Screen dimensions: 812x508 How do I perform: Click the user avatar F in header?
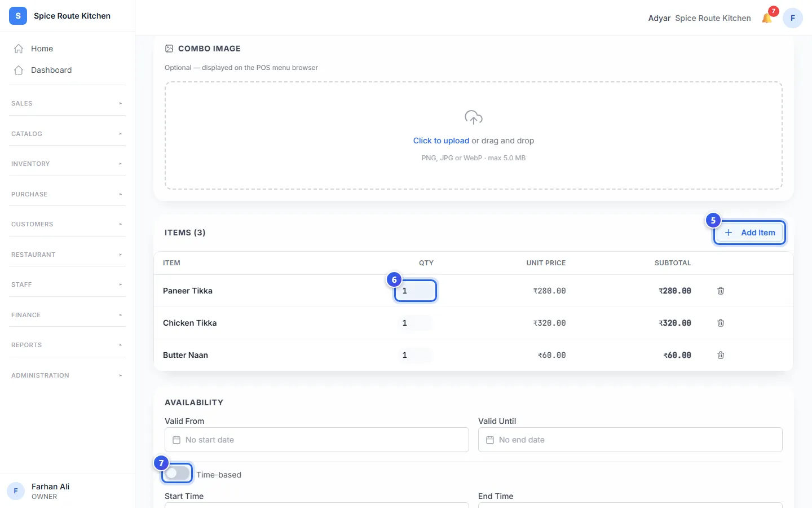pyautogui.click(x=792, y=18)
